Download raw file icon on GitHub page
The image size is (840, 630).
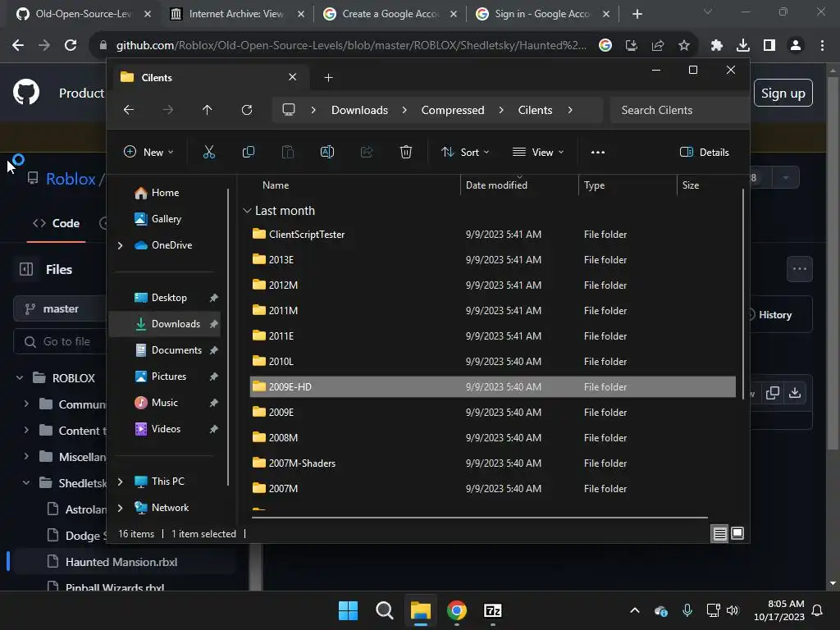794,393
